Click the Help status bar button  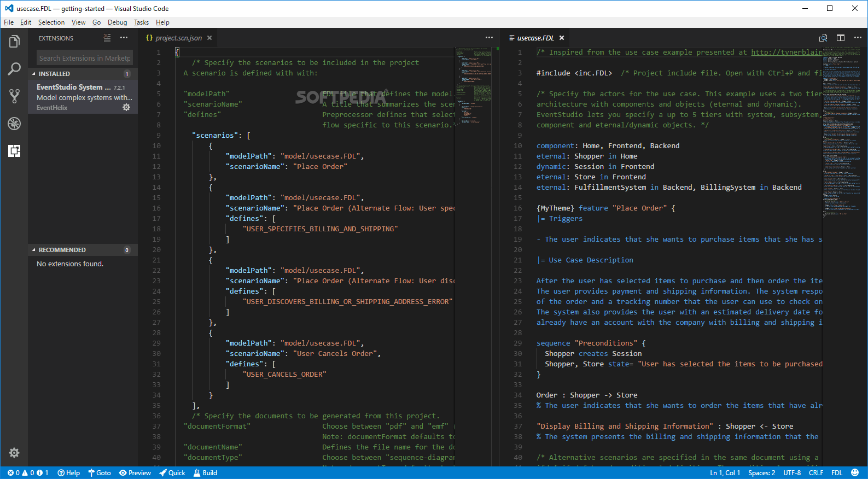pyautogui.click(x=69, y=473)
